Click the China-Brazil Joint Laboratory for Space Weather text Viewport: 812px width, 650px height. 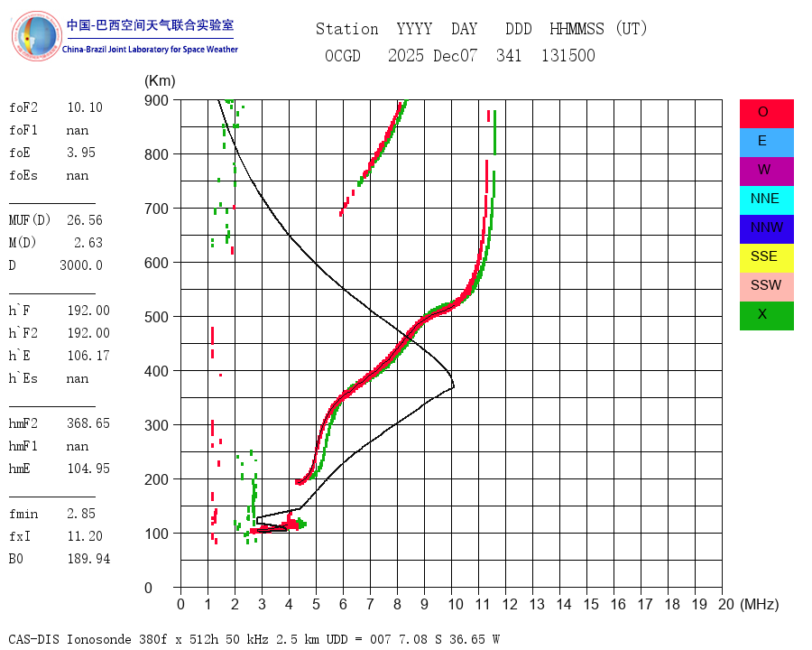point(150,50)
